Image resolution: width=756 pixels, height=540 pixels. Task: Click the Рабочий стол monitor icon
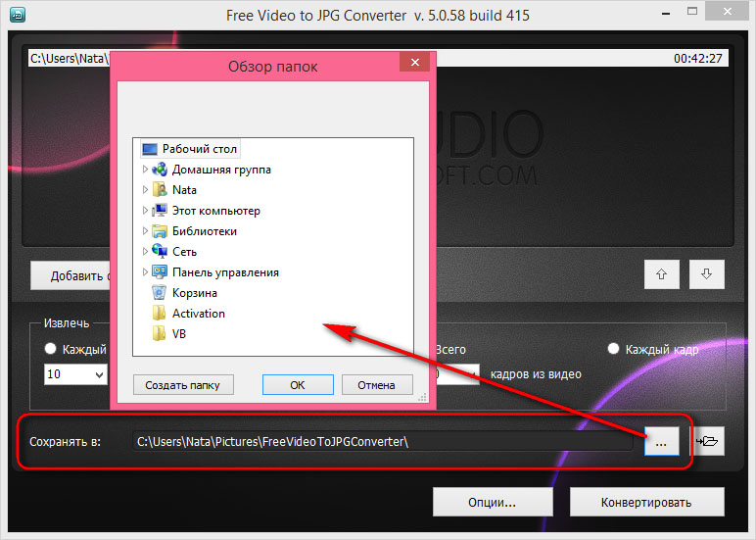[150, 149]
